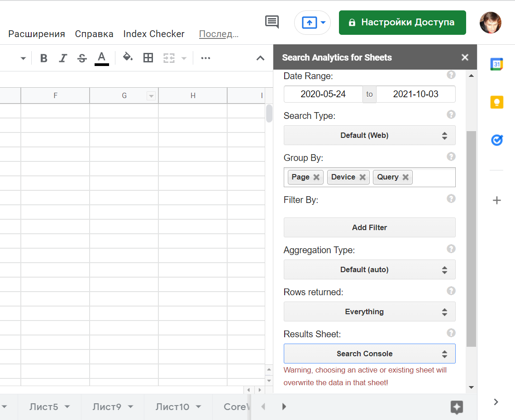Apply strikethrough formatting

(x=82, y=58)
